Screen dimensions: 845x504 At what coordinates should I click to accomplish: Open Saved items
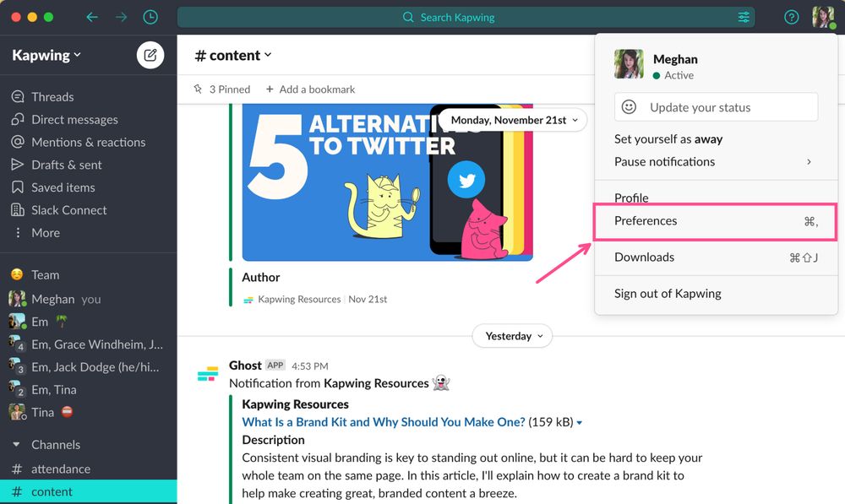pos(63,187)
